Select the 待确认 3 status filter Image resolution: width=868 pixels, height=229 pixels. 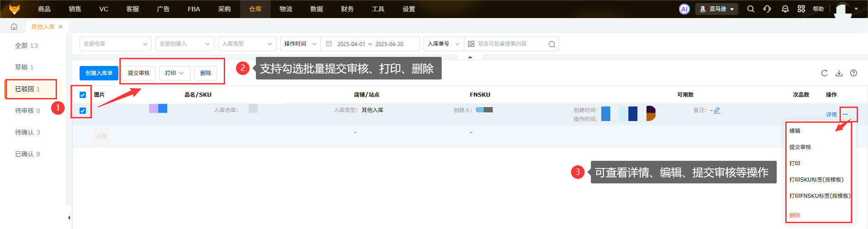pos(28,132)
